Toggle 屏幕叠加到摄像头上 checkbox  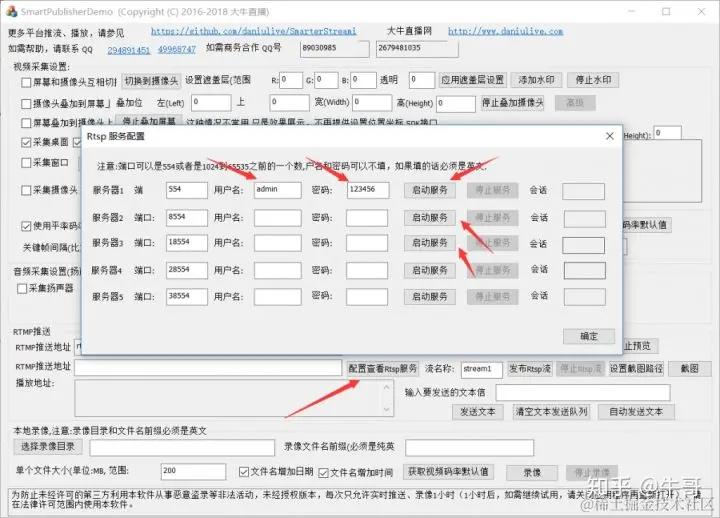(26, 123)
